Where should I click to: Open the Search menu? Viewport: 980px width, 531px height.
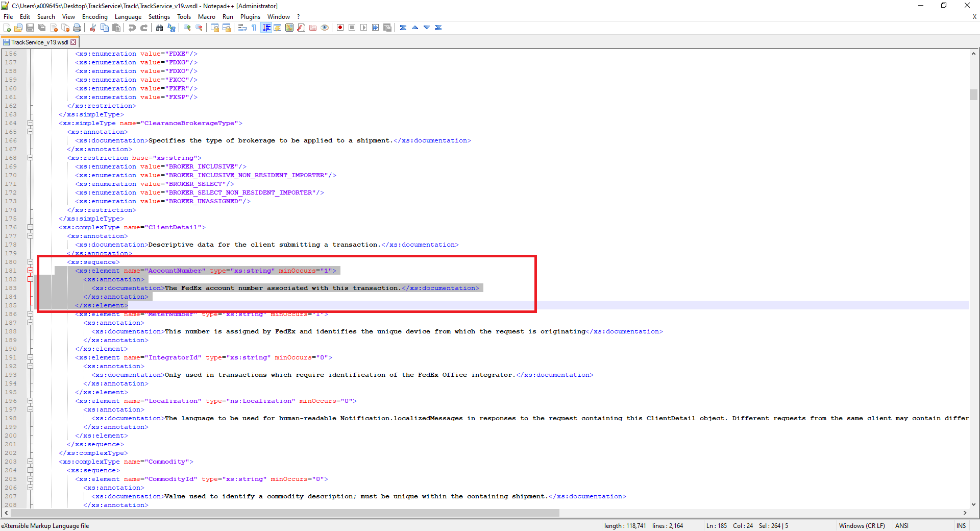click(x=46, y=17)
